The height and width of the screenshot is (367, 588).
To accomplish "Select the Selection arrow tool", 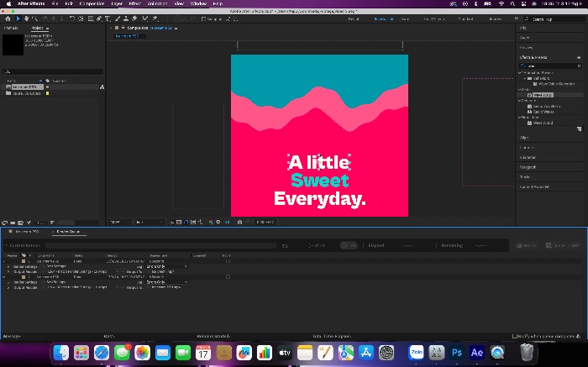I will click(18, 18).
